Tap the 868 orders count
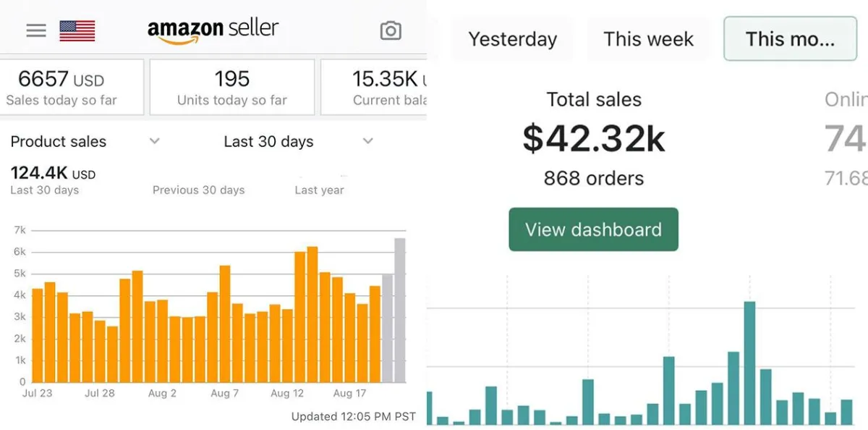 [x=594, y=178]
